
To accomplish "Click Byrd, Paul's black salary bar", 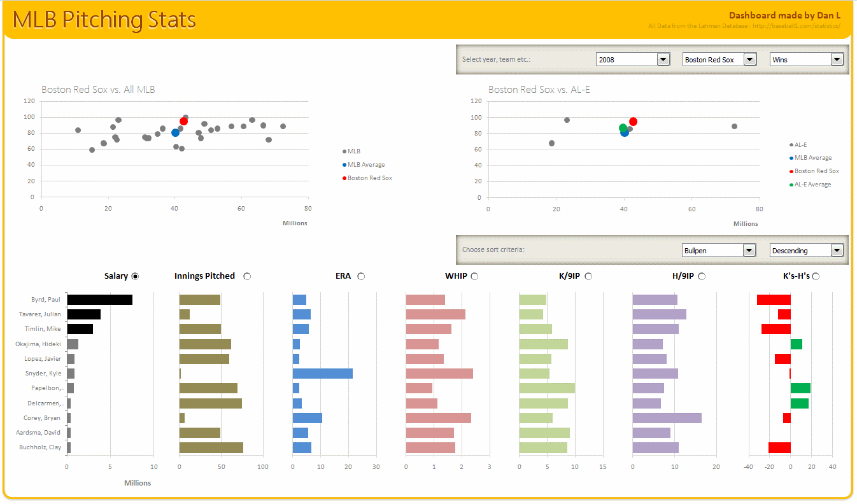I will click(99, 300).
